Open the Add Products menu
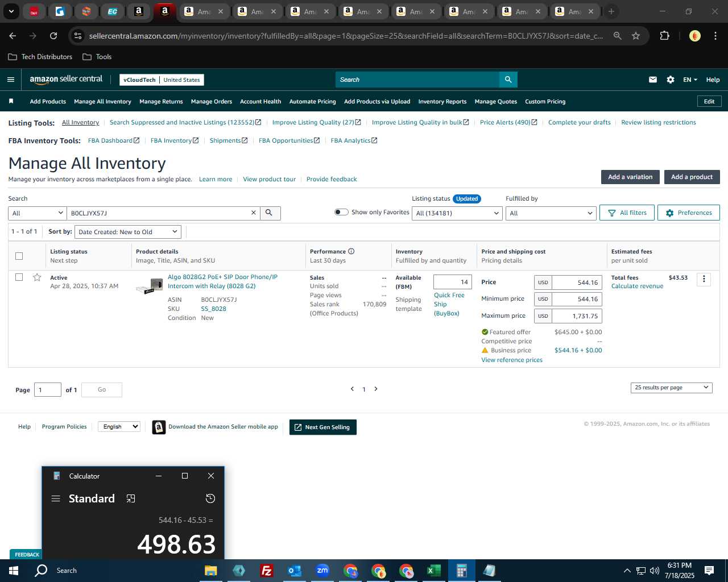The width and height of the screenshot is (728, 582). [x=48, y=102]
